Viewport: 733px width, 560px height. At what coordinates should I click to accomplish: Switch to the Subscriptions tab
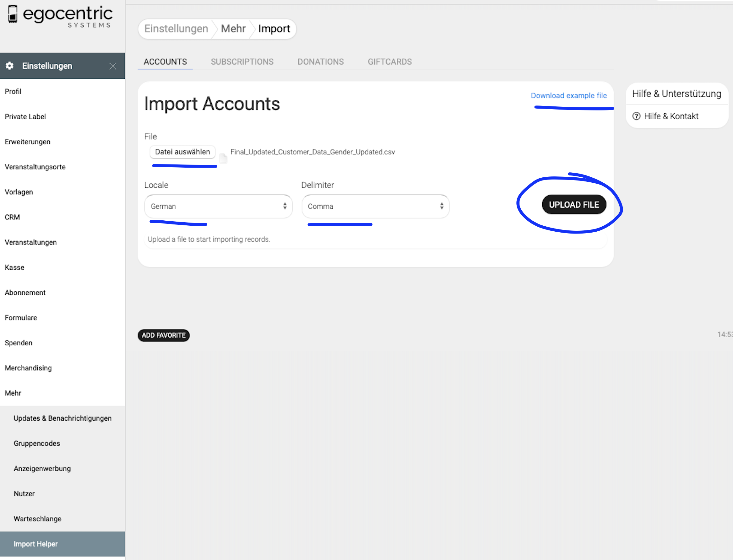[242, 62]
